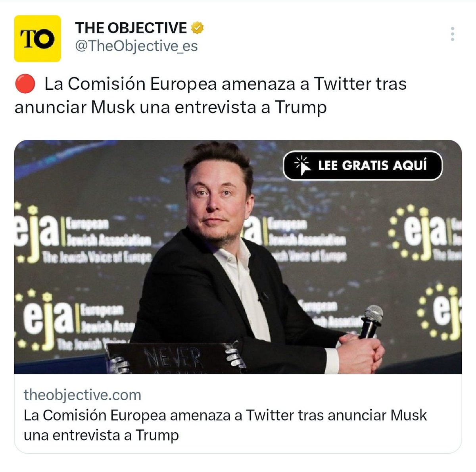Click the LEE GRATIS AQUÍ button
The height and width of the screenshot is (472, 476).
point(363,165)
